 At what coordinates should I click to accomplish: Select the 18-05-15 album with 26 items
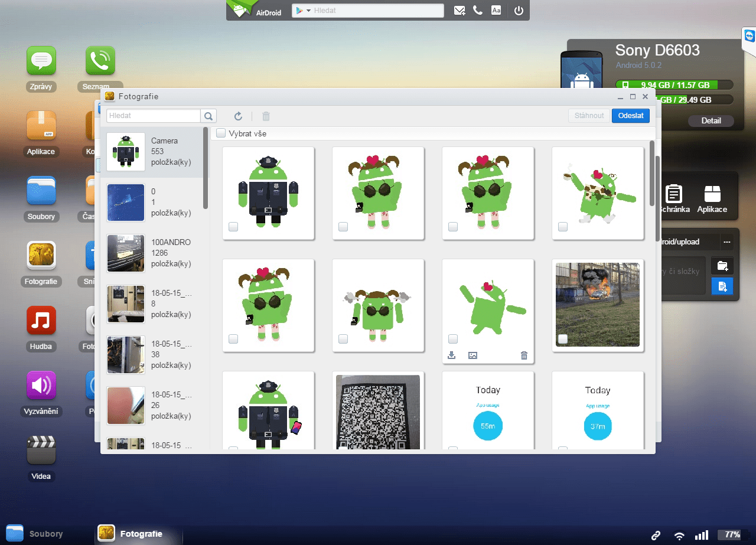tap(152, 406)
